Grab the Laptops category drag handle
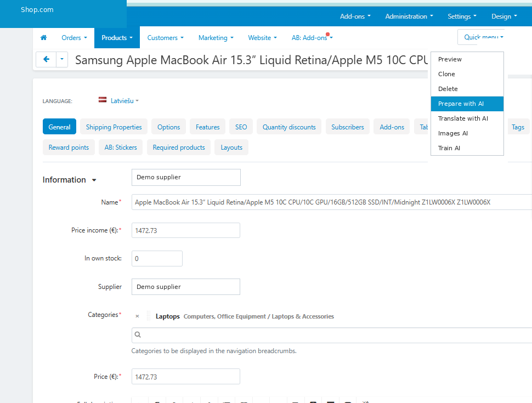532x403 pixels. [x=148, y=316]
